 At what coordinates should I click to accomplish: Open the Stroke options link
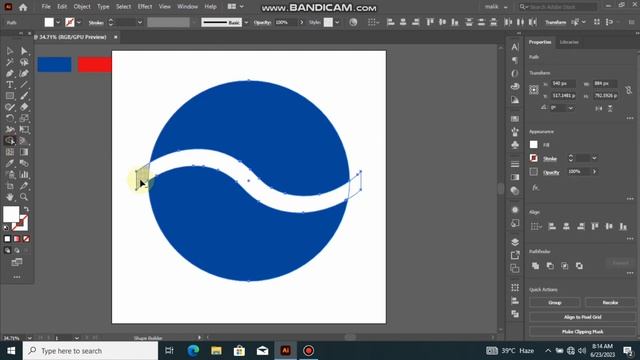(550, 158)
